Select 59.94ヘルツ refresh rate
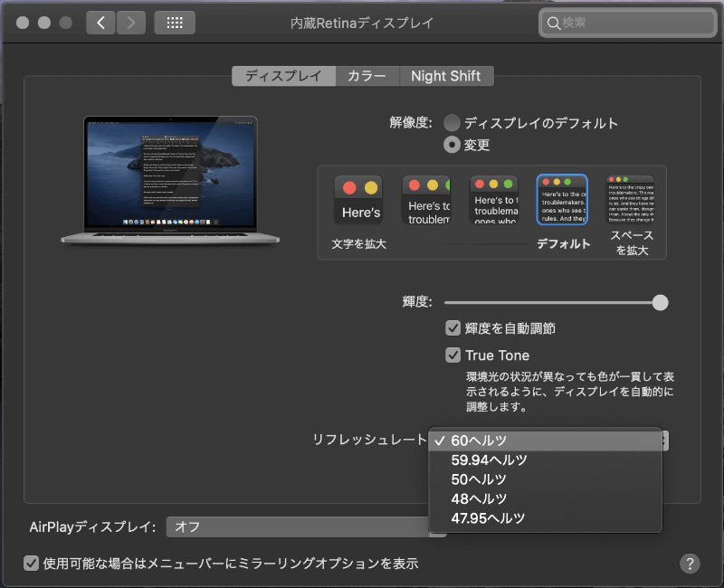This screenshot has height=588, width=724. (x=546, y=460)
